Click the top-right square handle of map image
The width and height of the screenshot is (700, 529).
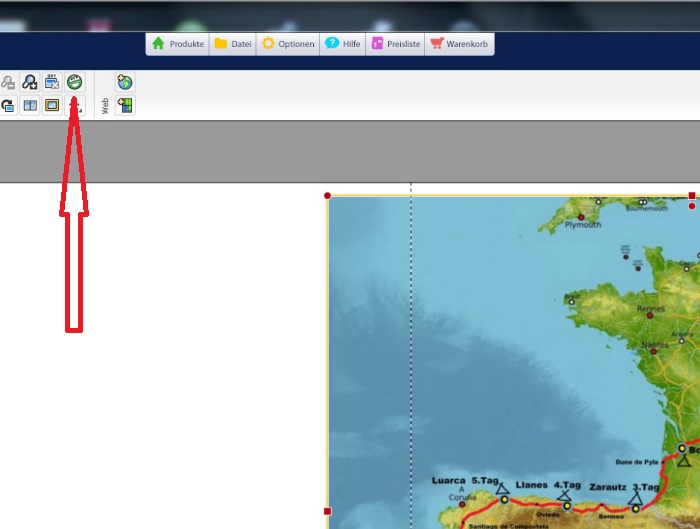692,196
